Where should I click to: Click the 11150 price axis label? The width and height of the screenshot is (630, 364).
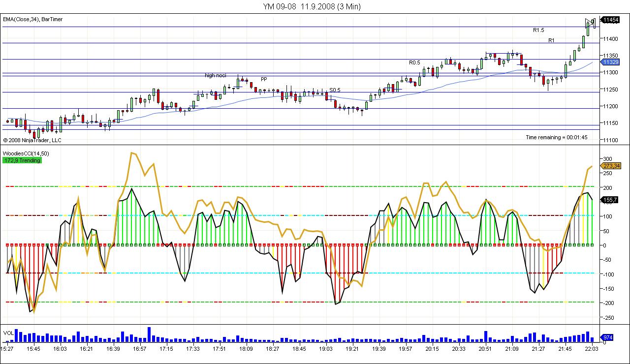[x=610, y=123]
